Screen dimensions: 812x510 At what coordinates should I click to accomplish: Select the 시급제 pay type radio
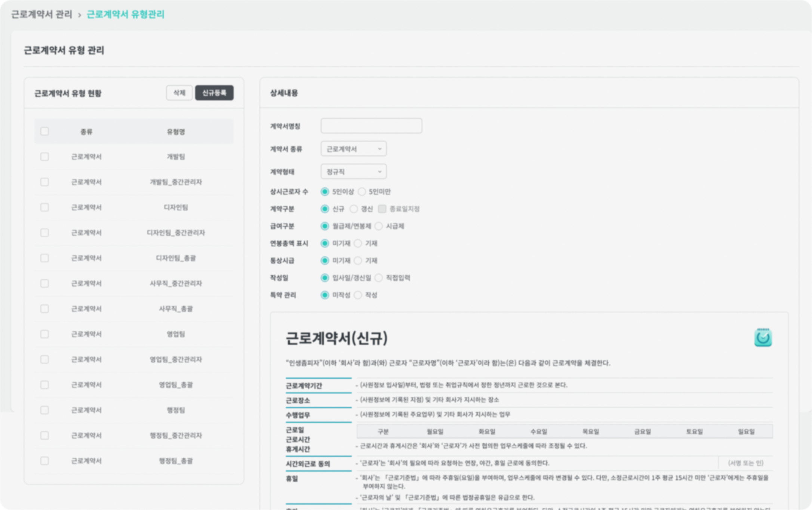378,226
